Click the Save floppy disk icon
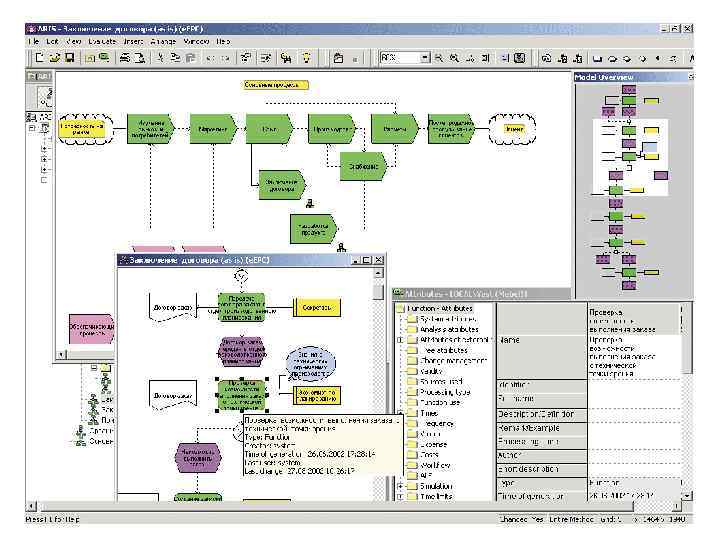 (x=69, y=57)
